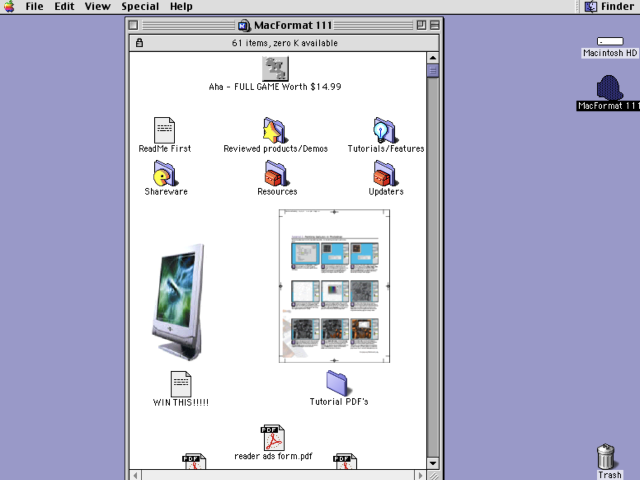Click the window zoom box
The height and width of the screenshot is (480, 640).
(421, 25)
